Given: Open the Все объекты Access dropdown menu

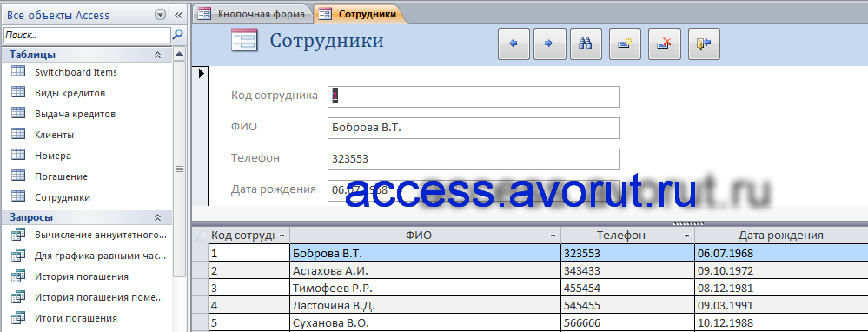Looking at the screenshot, I should tap(160, 15).
